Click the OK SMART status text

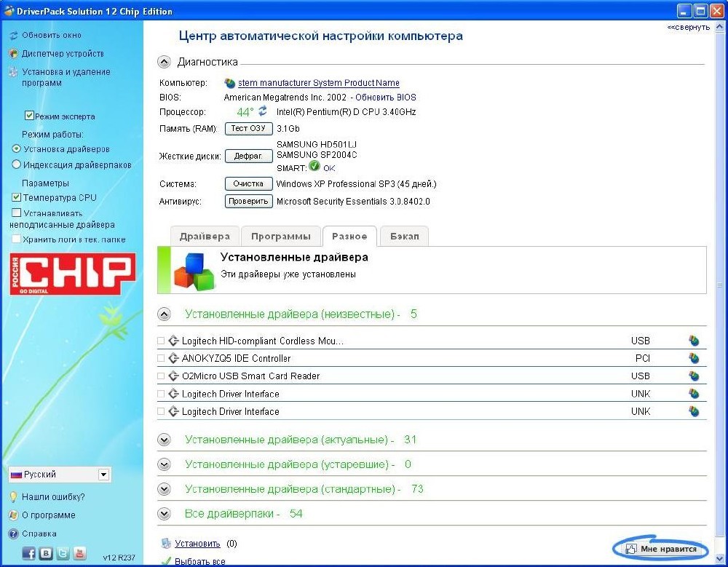pos(329,168)
